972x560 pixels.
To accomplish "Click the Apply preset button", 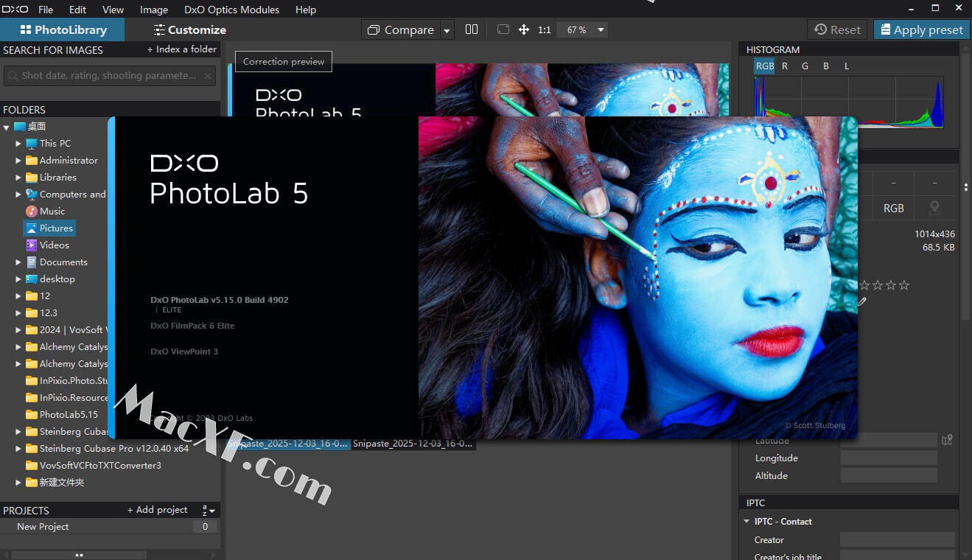I will point(920,30).
